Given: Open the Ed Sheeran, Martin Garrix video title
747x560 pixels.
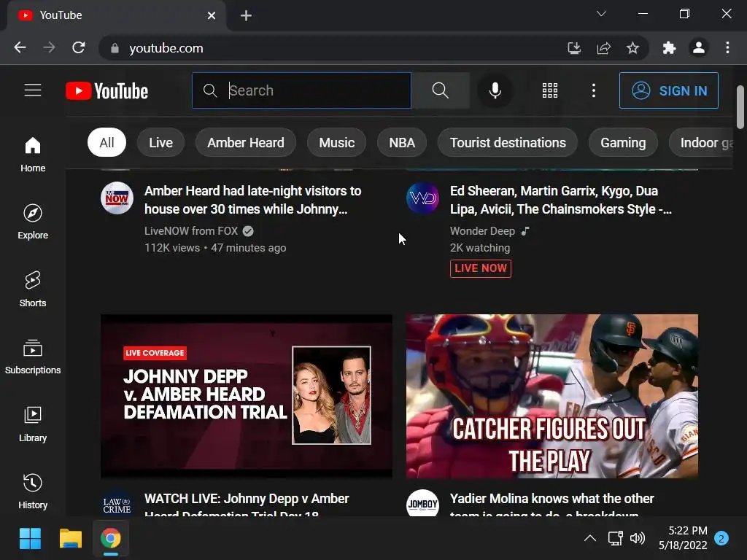Looking at the screenshot, I should pyautogui.click(x=561, y=200).
